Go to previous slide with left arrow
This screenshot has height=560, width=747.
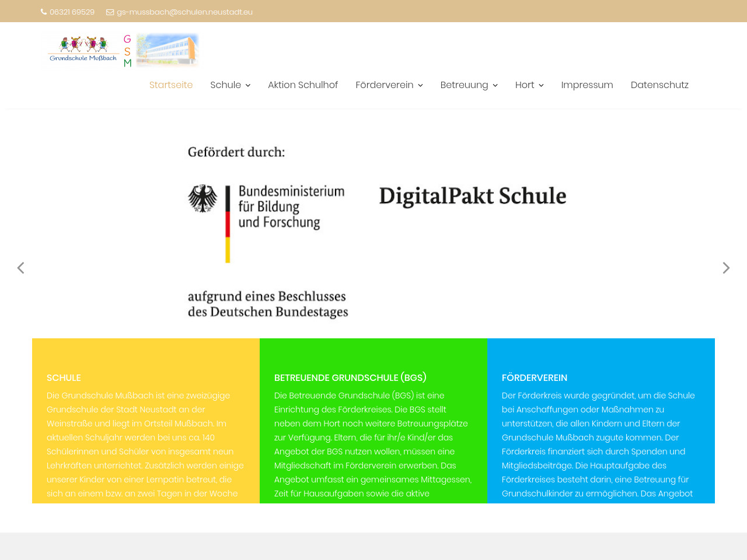20,268
